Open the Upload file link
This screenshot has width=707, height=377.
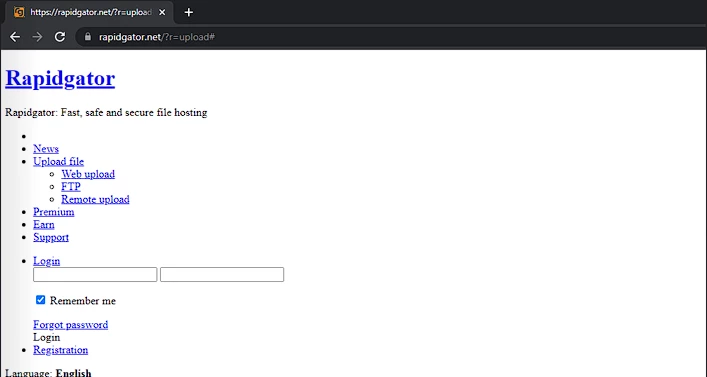click(x=58, y=161)
